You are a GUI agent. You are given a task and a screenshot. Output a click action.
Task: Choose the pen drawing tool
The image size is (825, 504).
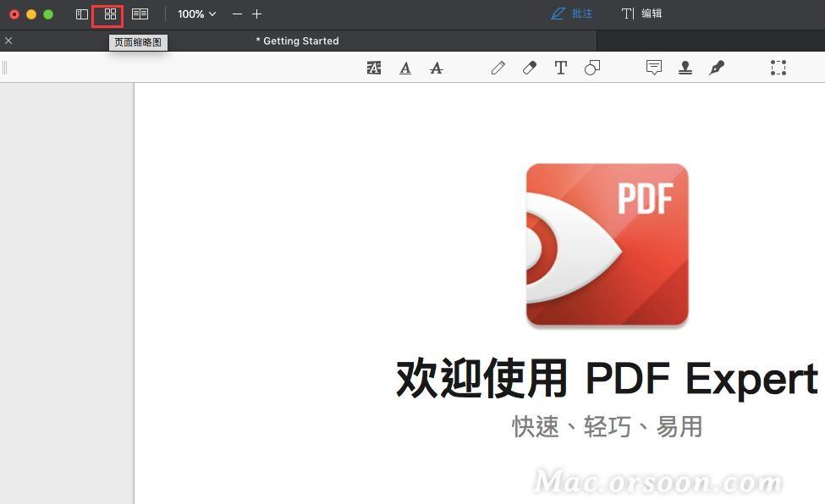coord(498,68)
